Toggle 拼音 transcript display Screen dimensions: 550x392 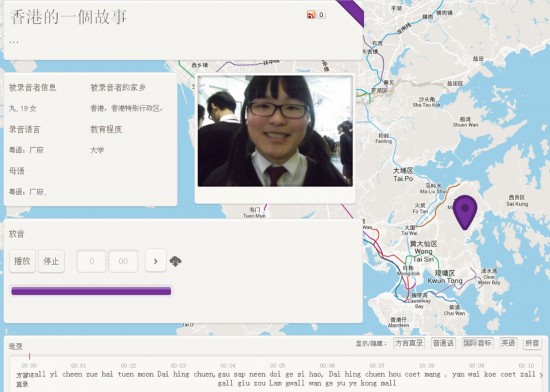[x=532, y=343]
